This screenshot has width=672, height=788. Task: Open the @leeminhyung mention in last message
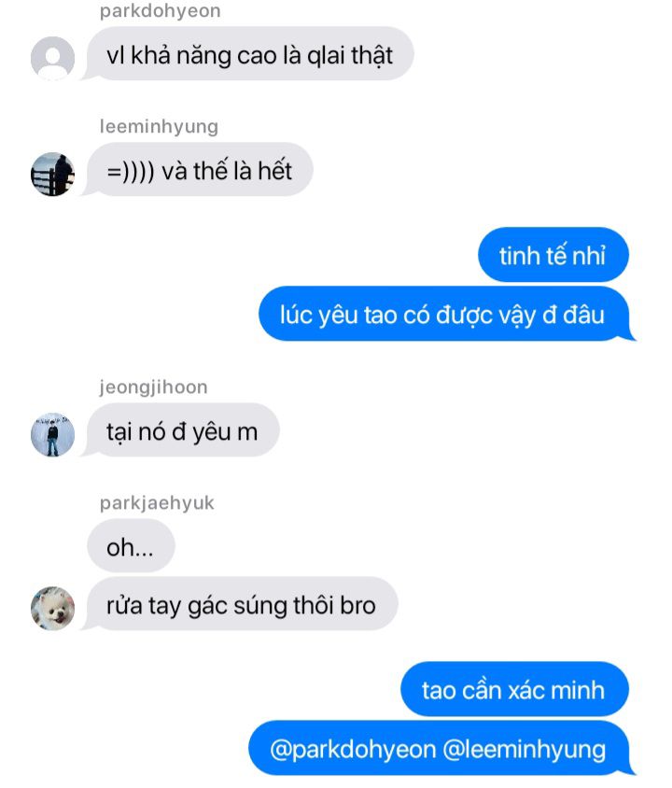pos(525,750)
